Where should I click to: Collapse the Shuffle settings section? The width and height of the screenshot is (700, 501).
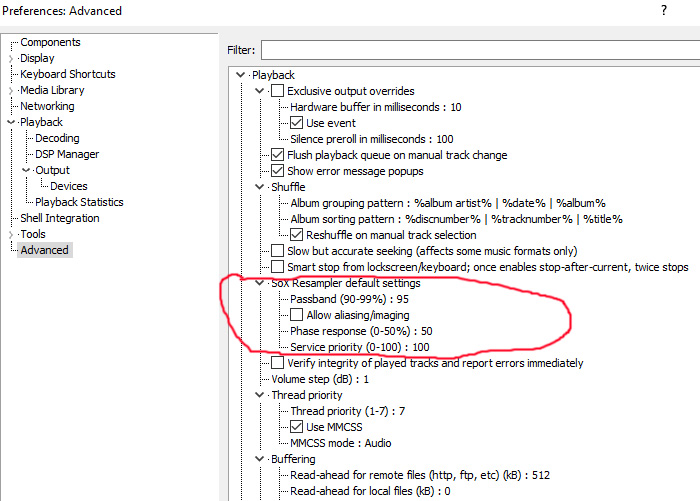tap(258, 187)
